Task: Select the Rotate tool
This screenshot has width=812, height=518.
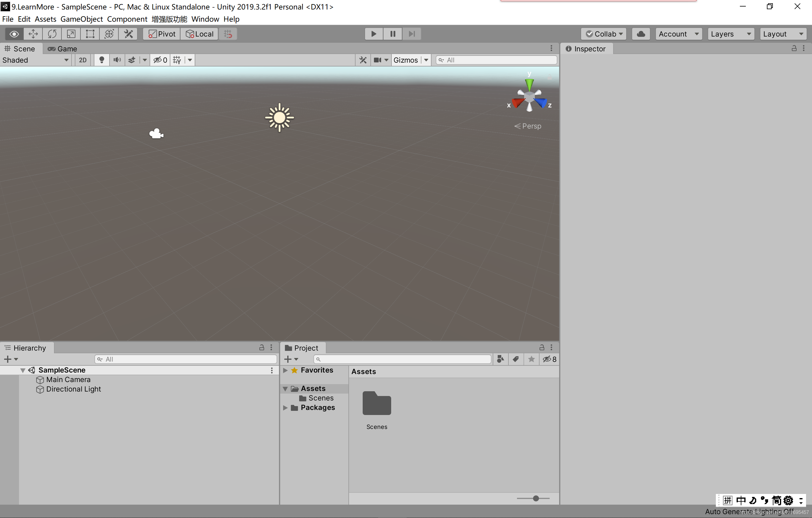Action: coord(52,34)
